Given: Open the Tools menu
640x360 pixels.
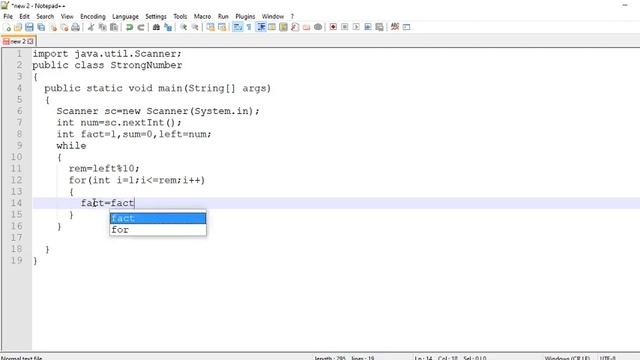Looking at the screenshot, I should click(x=180, y=16).
